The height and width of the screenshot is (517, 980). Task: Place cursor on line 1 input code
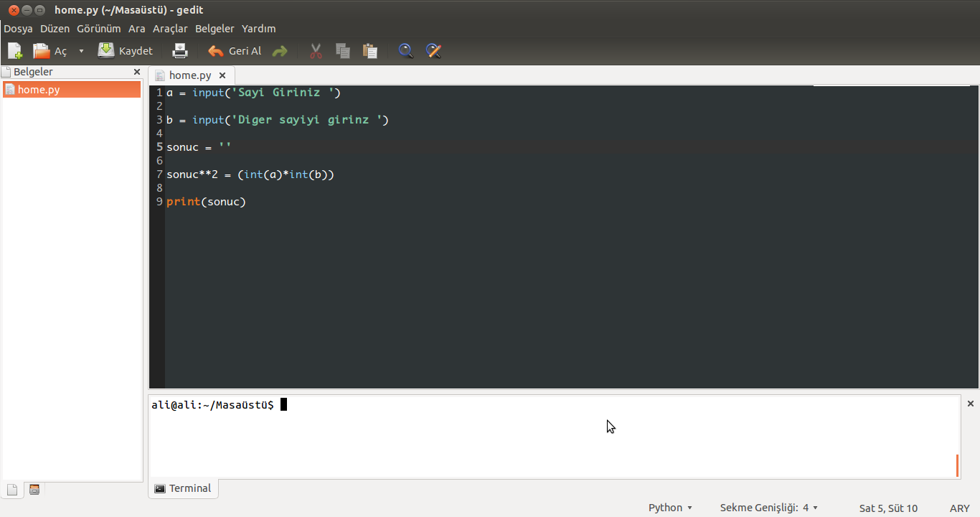[x=253, y=93]
